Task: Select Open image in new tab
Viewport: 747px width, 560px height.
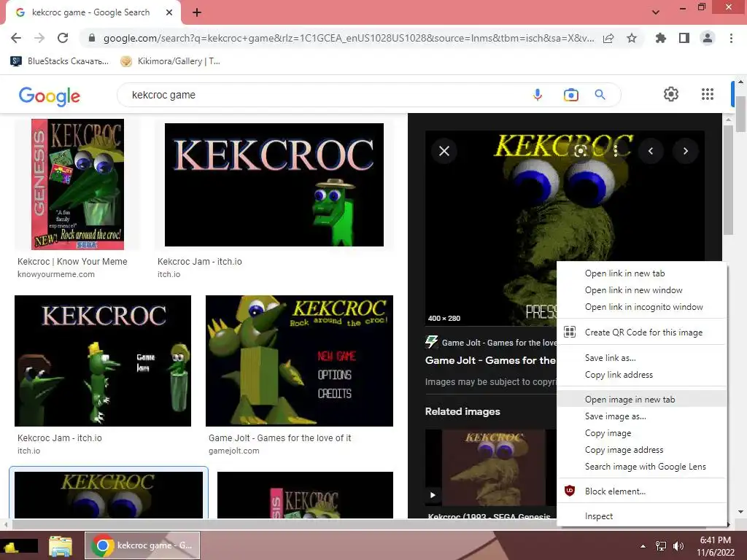Action: (x=642, y=400)
